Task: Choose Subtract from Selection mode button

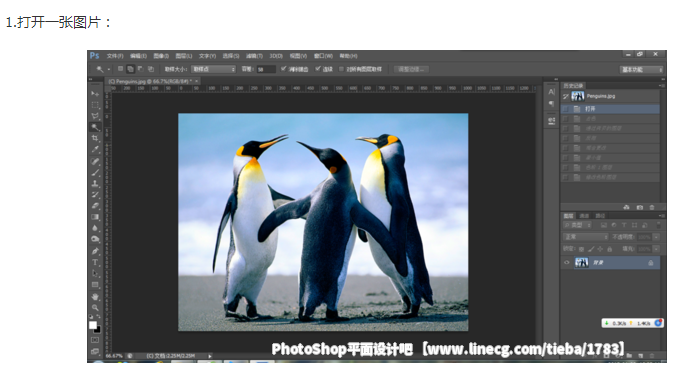Action: (x=141, y=69)
